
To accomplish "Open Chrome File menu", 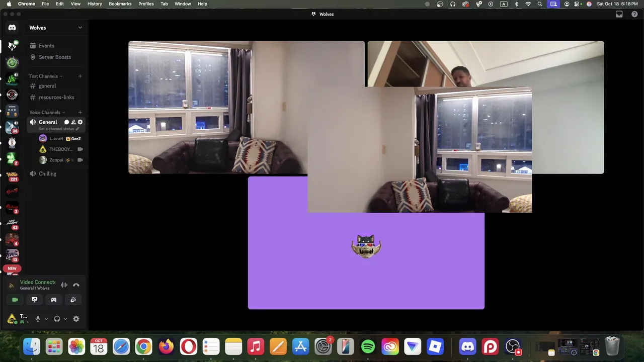I will (x=45, y=4).
